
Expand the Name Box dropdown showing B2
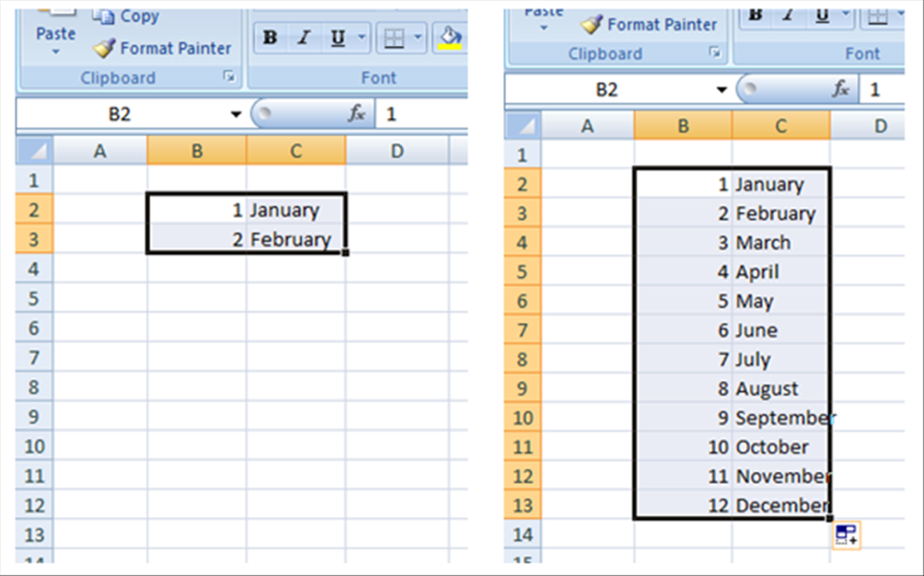(x=236, y=112)
